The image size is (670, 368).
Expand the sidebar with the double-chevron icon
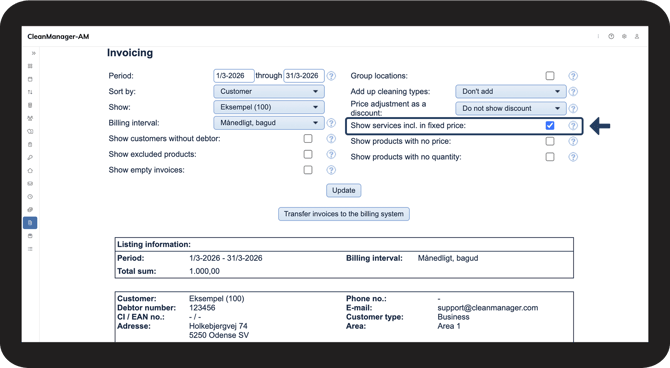tap(33, 53)
